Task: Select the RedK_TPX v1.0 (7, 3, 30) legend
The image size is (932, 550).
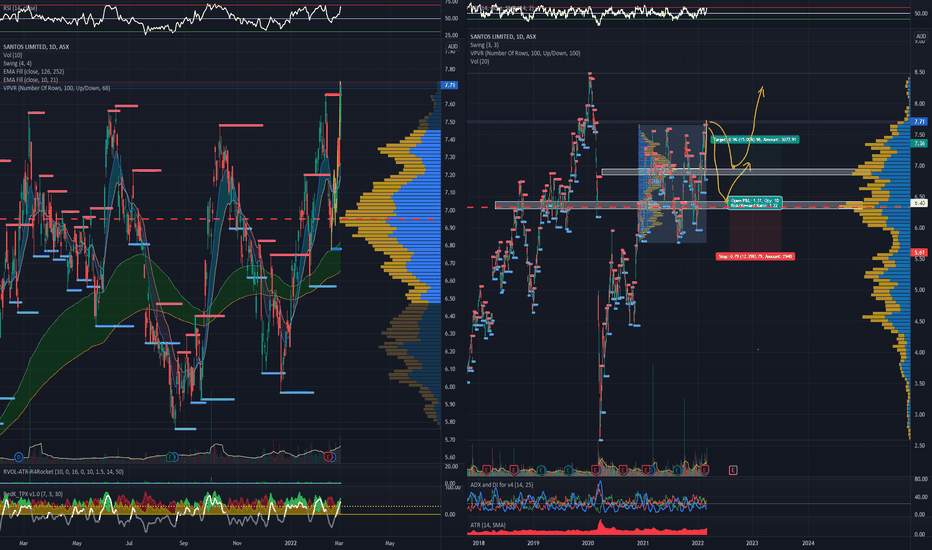Action: coord(33,494)
